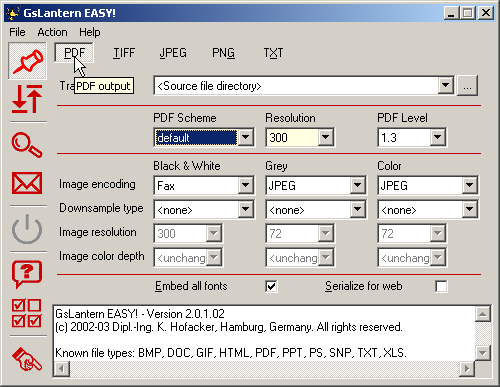Open the File menu
This screenshot has height=387, width=500.
[17, 32]
